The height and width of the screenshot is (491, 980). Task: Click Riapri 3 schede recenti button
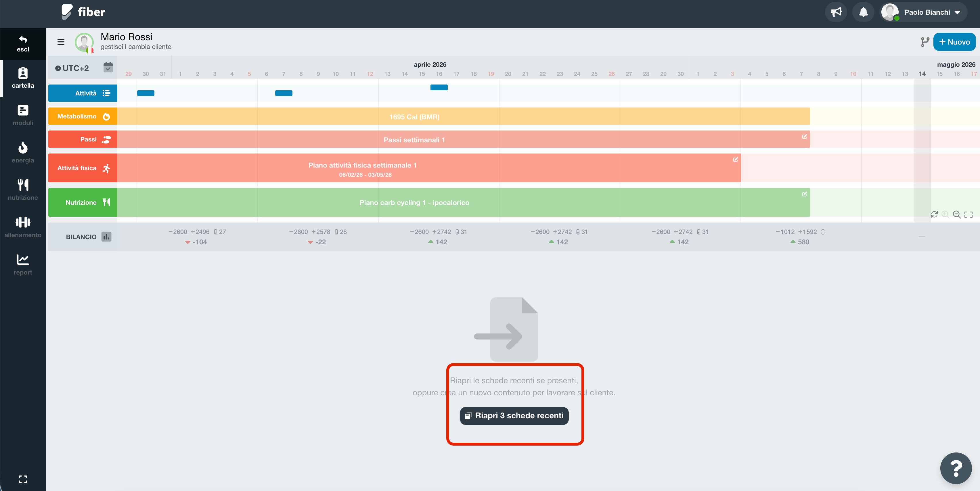pos(514,416)
